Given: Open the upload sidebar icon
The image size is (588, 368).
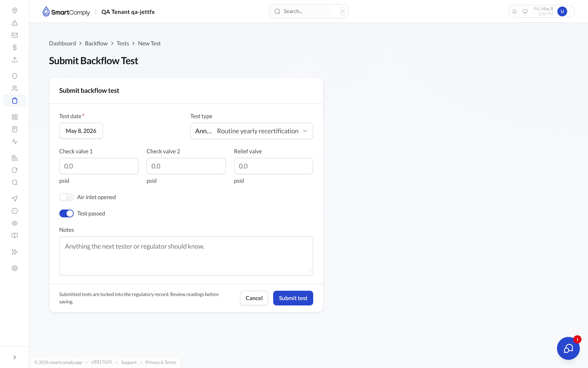Looking at the screenshot, I should [x=14, y=60].
